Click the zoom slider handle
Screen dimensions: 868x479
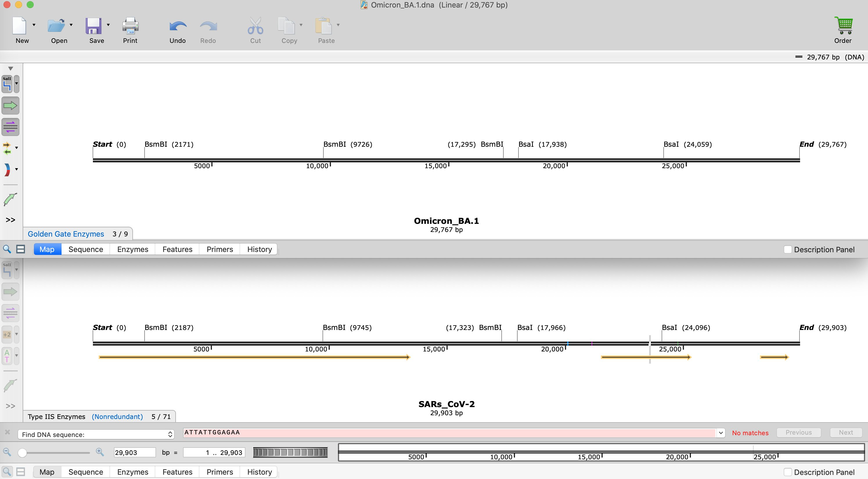click(x=22, y=453)
